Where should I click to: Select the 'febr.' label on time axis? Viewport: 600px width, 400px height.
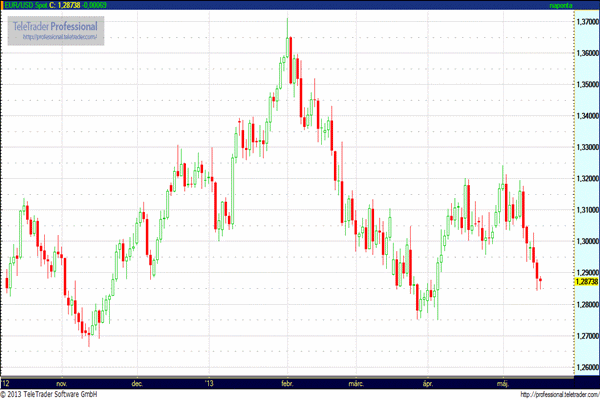pyautogui.click(x=286, y=381)
